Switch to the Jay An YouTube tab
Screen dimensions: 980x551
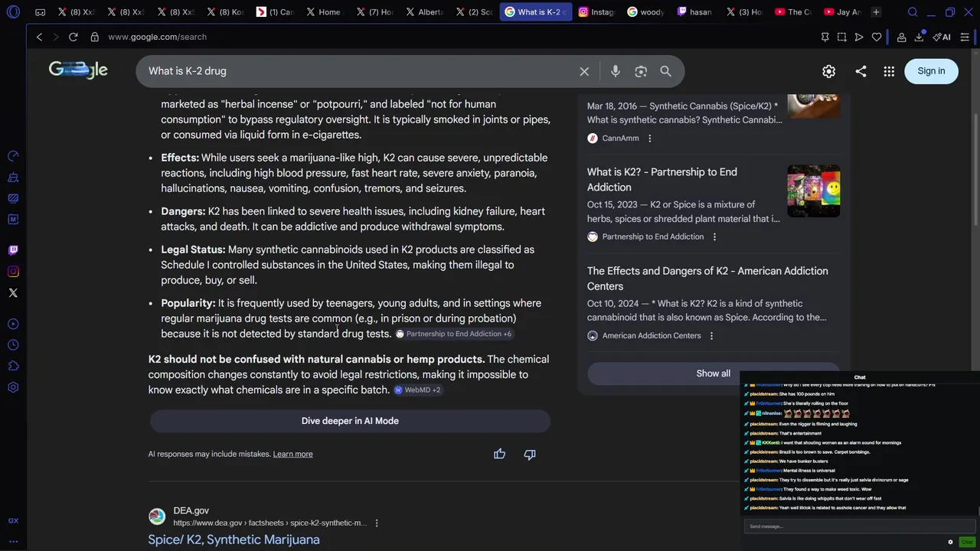point(842,12)
